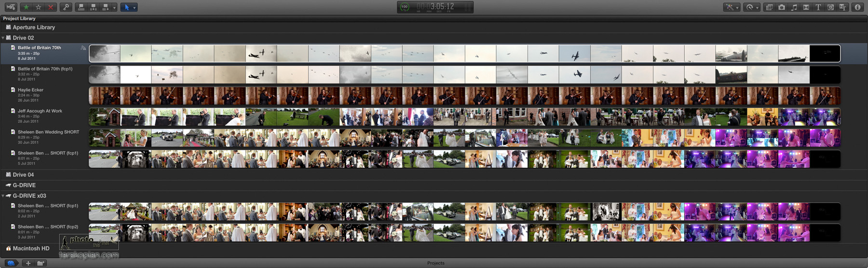Collapse the Drive 02 disclosure triangle
The width and height of the screenshot is (868, 268).
coord(3,38)
